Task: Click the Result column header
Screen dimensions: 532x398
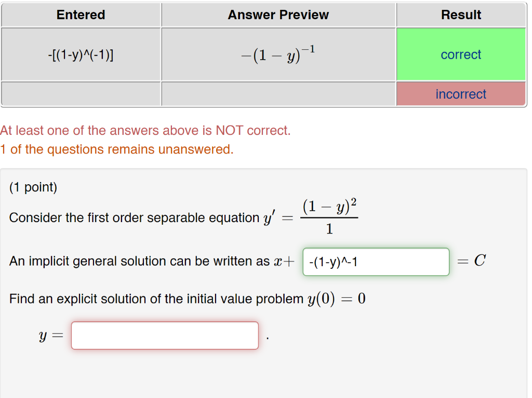Action: tap(461, 15)
